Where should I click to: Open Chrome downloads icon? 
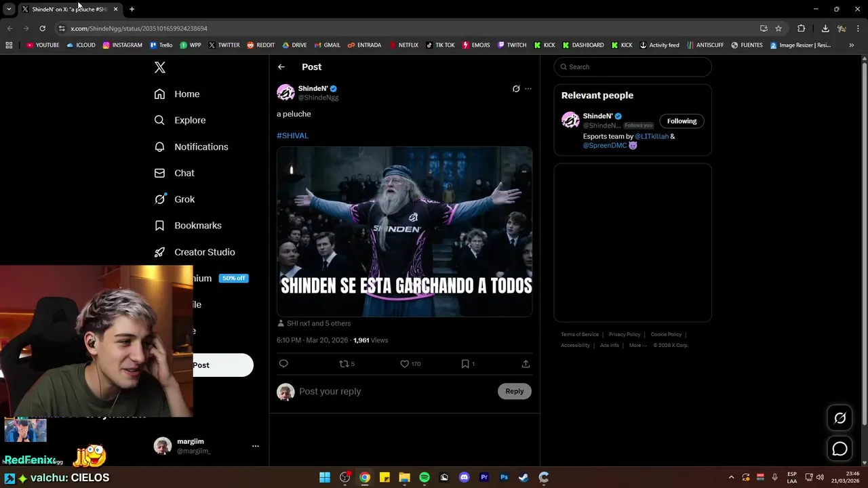825,28
